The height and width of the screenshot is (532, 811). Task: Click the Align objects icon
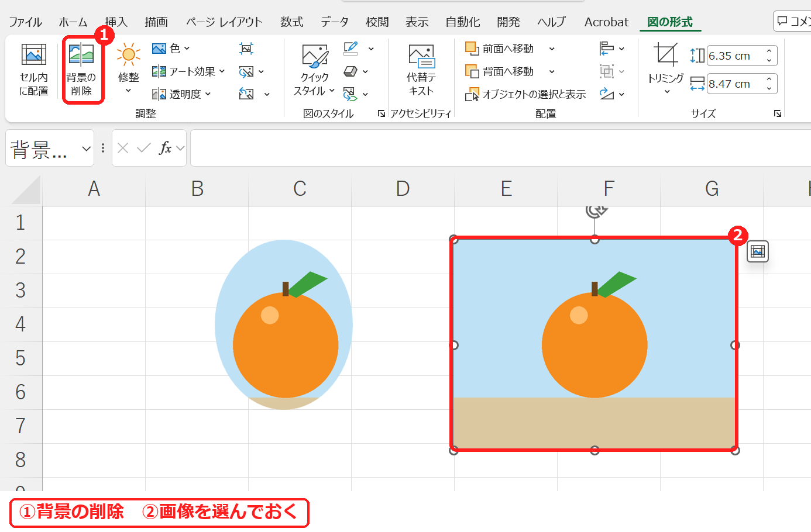607,49
